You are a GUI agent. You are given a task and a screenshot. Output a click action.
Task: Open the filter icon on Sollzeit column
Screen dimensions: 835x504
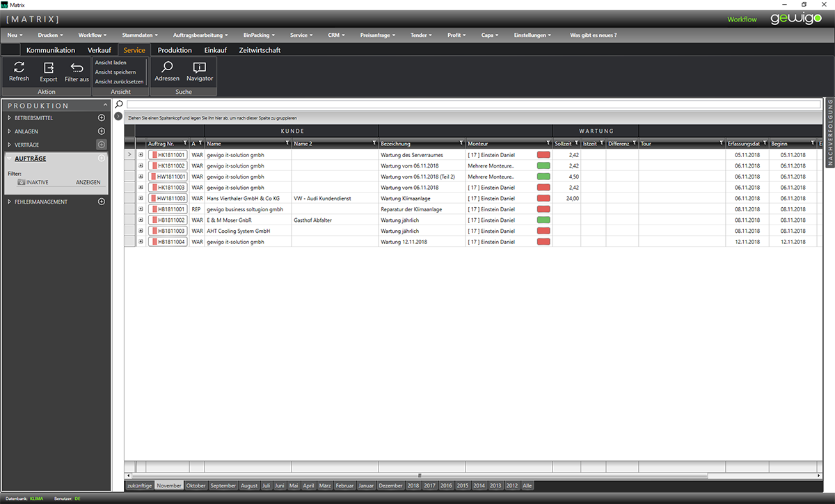point(577,143)
